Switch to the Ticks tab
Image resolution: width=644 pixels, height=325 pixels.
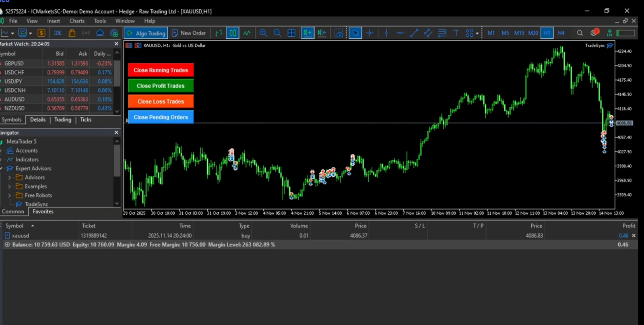(86, 120)
